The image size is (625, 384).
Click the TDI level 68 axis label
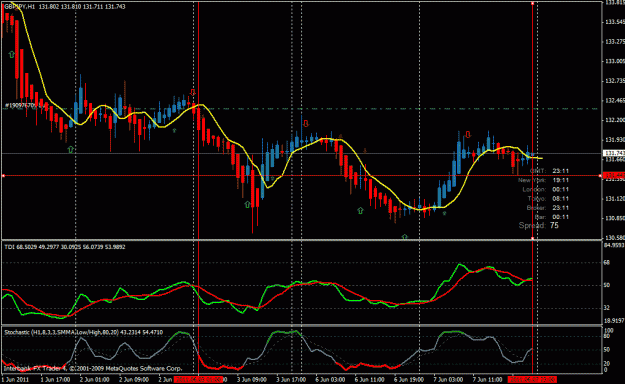tap(607, 262)
